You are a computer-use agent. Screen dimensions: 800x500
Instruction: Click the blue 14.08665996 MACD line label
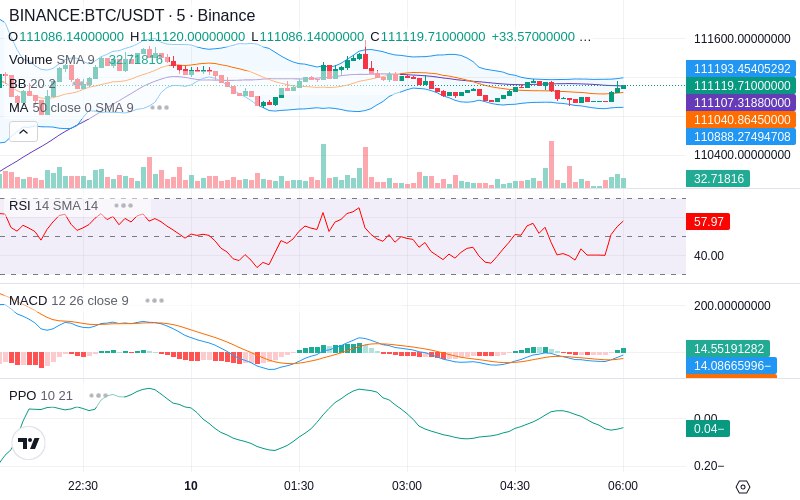tap(731, 366)
